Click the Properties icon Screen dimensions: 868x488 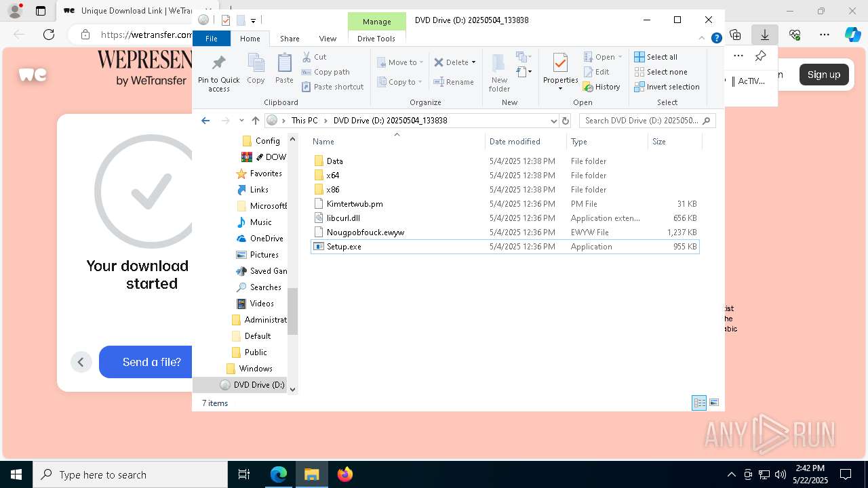point(560,64)
